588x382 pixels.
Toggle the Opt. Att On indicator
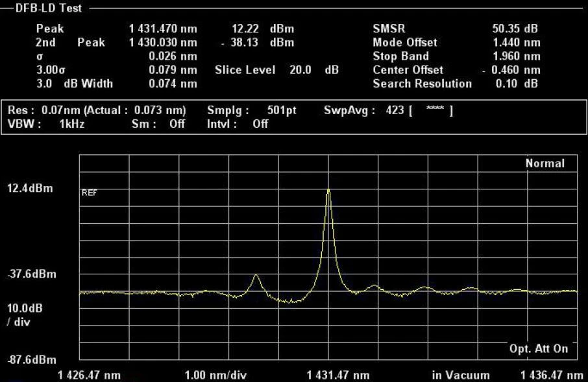click(538, 349)
